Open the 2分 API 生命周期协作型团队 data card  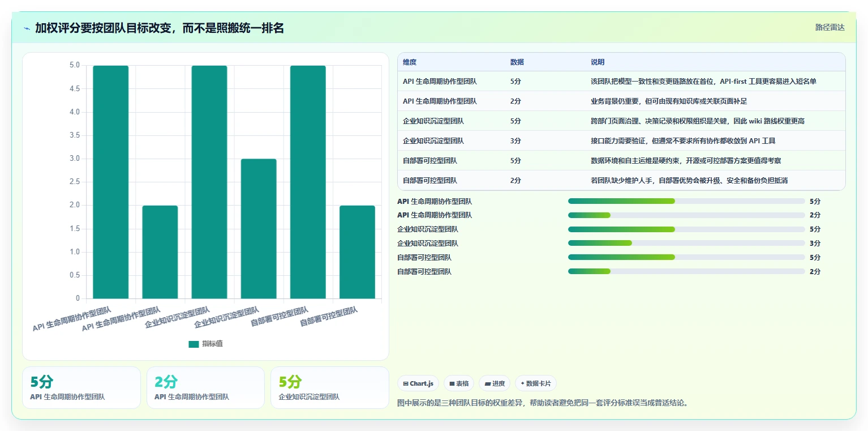click(205, 387)
